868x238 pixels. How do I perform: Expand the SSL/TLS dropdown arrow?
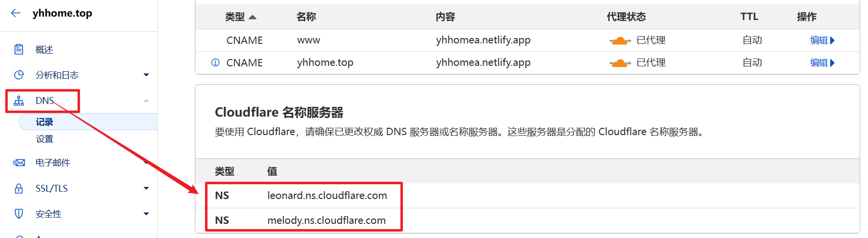146,188
